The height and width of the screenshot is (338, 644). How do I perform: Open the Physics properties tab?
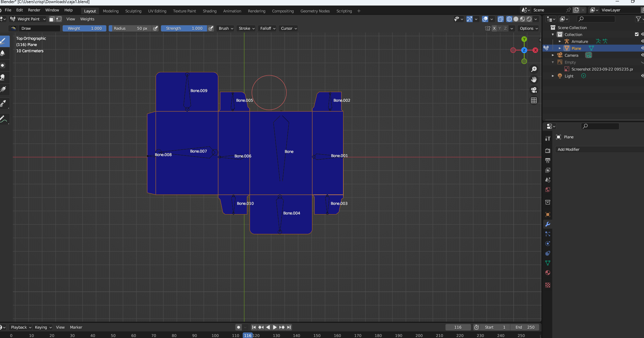click(x=548, y=244)
